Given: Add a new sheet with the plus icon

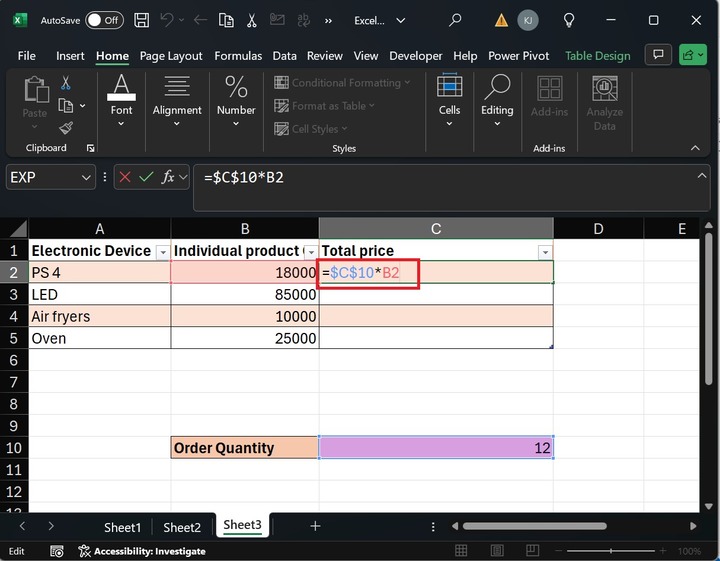Looking at the screenshot, I should pyautogui.click(x=315, y=526).
